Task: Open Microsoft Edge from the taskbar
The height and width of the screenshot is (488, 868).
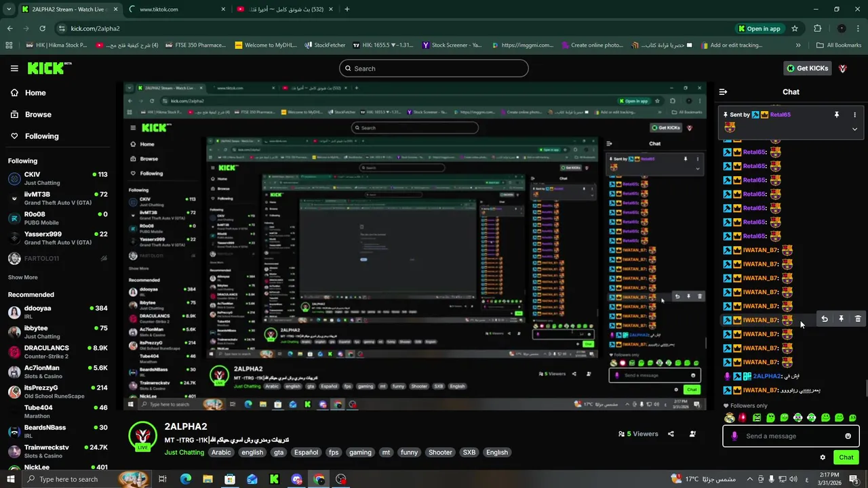Action: pos(186,479)
